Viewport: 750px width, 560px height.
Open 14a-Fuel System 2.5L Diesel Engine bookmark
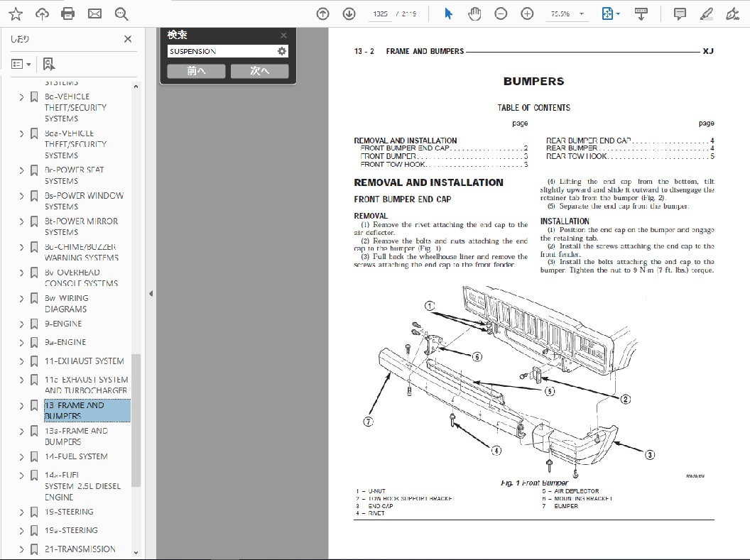[83, 486]
